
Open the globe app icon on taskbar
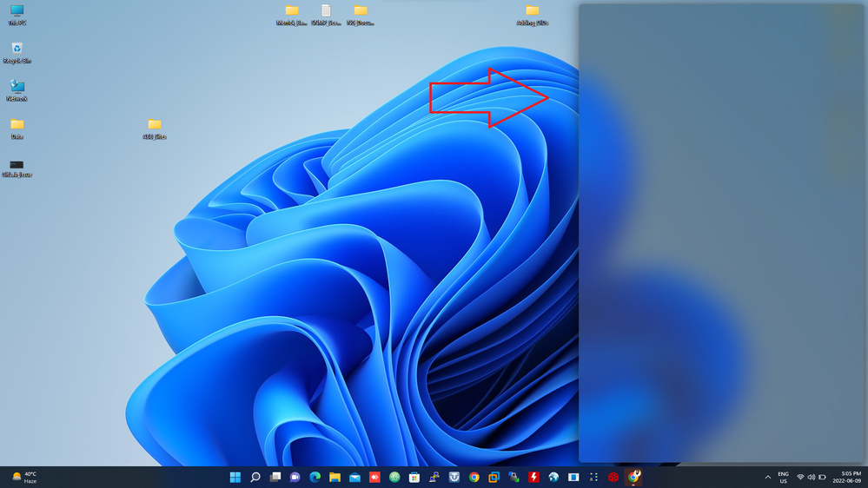click(553, 477)
